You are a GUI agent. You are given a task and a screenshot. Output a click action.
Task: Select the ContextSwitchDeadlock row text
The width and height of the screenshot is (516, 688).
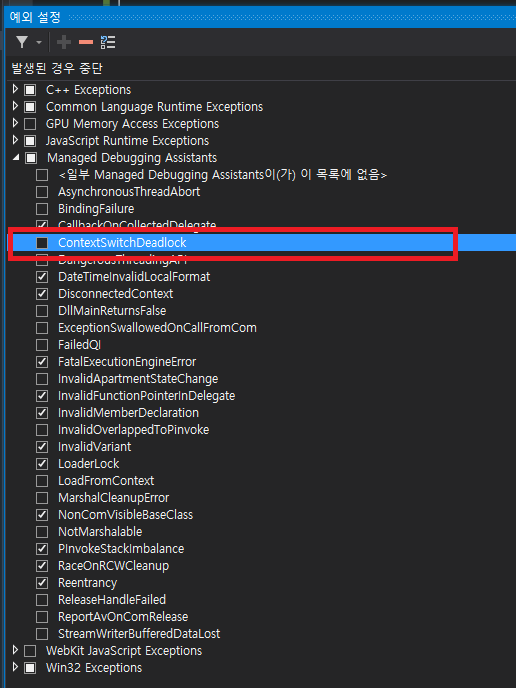coord(122,242)
